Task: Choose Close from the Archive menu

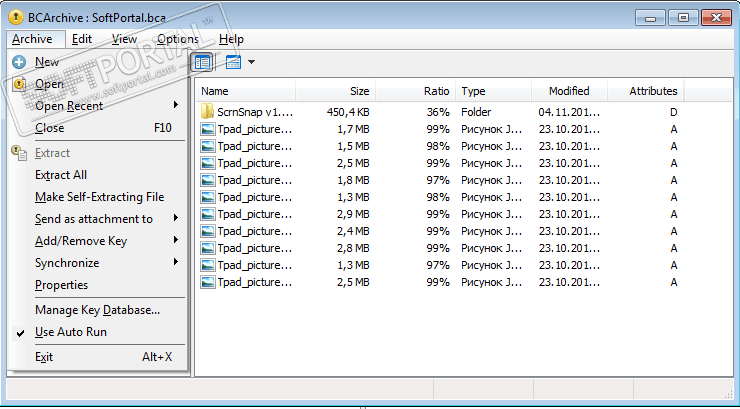Action: [x=97, y=128]
